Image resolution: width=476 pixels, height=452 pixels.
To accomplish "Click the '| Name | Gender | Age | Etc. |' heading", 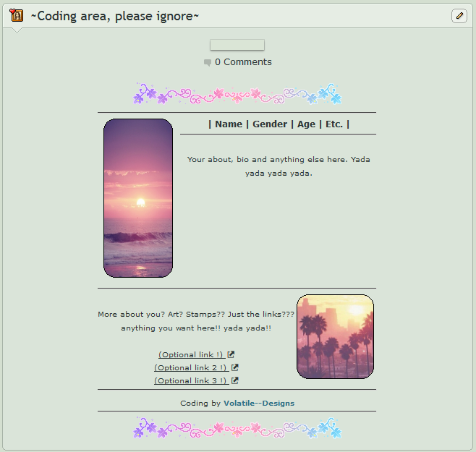I will (279, 124).
